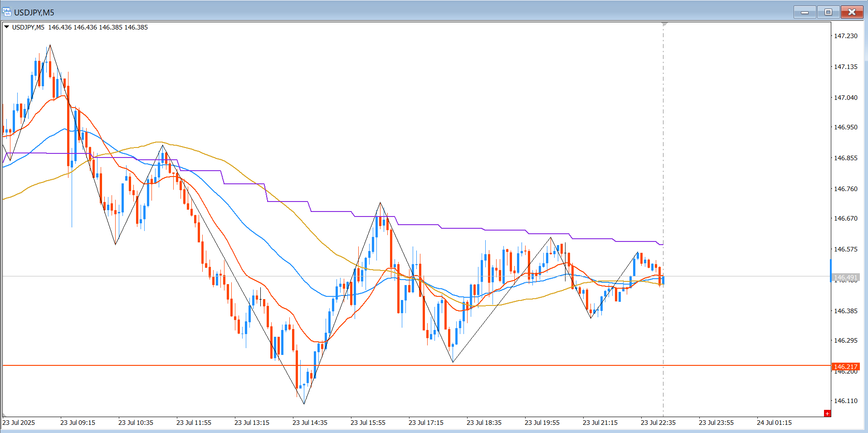Click the 146.855 price scale label
Screen dimensions: 868x433
846,158
